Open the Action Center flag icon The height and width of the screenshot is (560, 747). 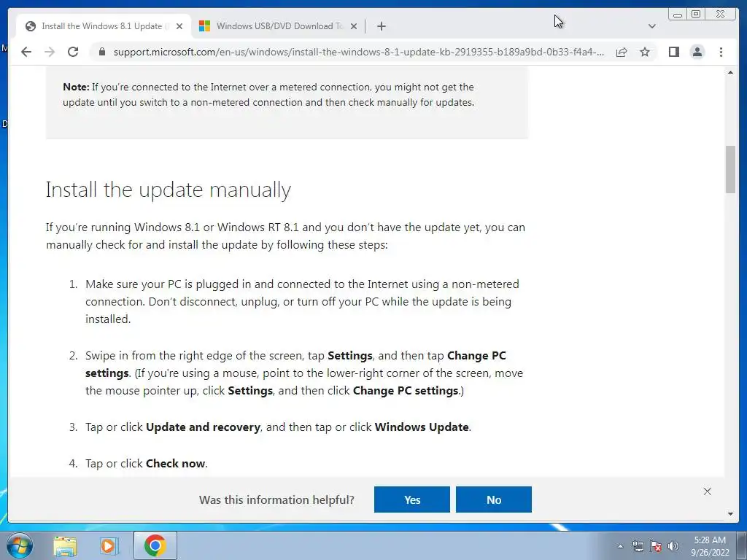pos(656,547)
